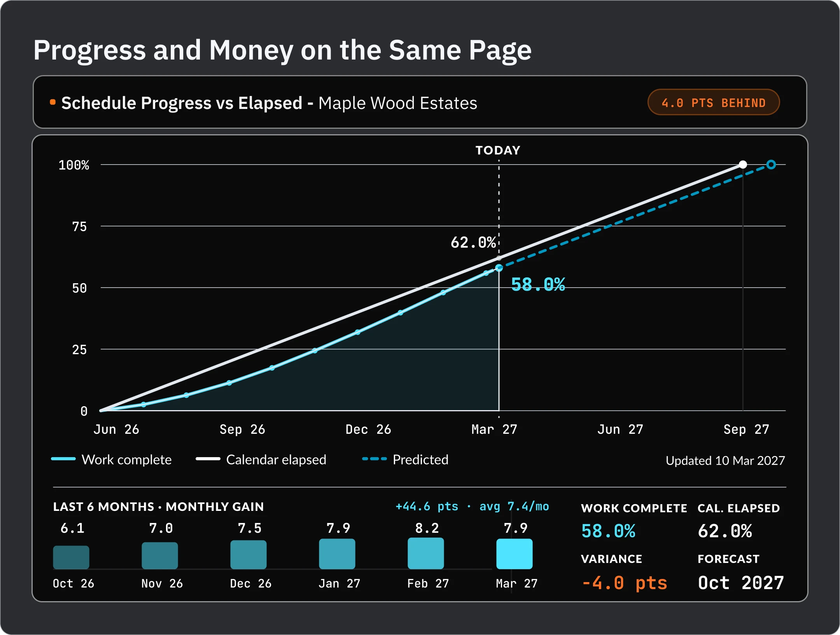Click the 62.0% label on the chart line

tap(473, 242)
